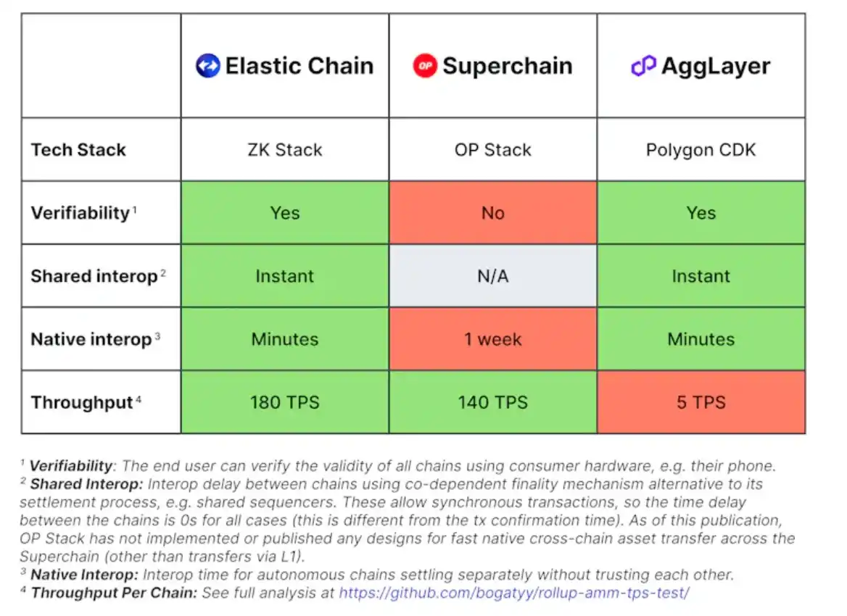Click the grey N/A cell
The height and width of the screenshot is (616, 847).
point(493,276)
